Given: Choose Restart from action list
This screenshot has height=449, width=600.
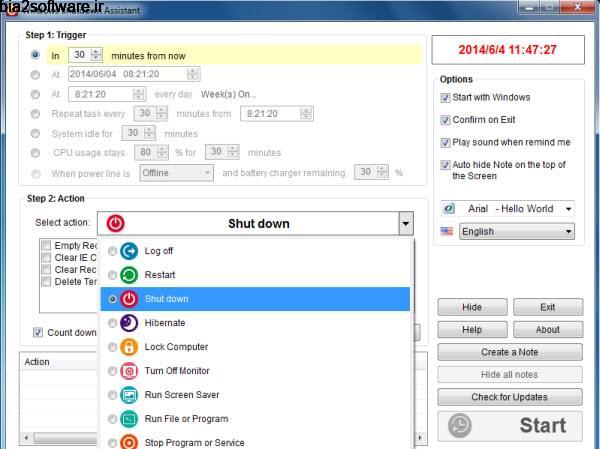Looking at the screenshot, I should tap(255, 275).
